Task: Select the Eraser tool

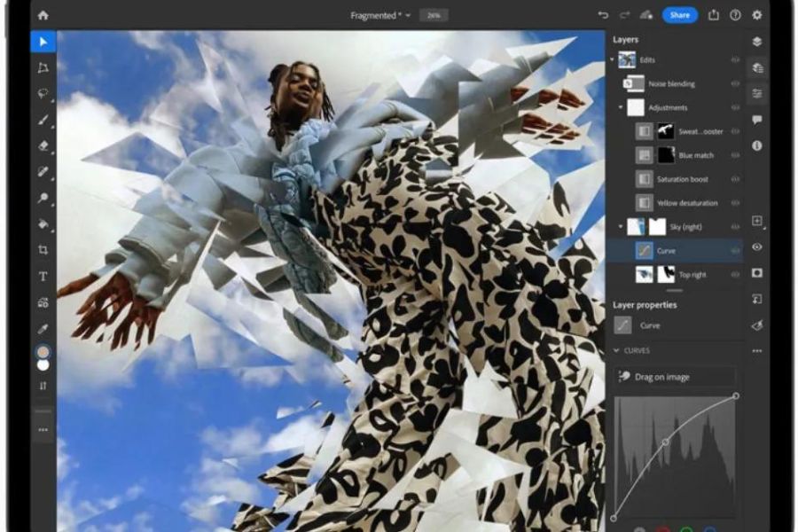Action: [x=43, y=146]
